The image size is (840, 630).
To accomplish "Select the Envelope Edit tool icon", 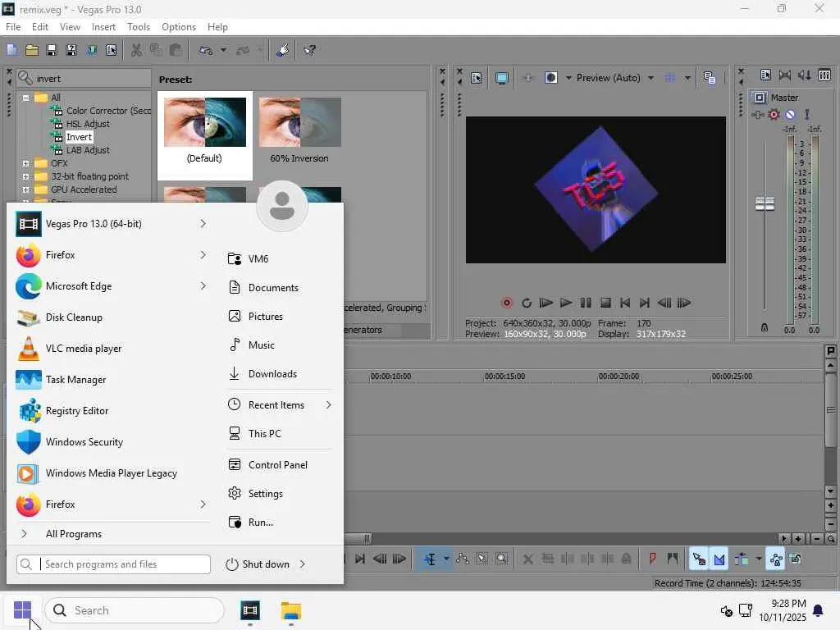I will pyautogui.click(x=463, y=559).
